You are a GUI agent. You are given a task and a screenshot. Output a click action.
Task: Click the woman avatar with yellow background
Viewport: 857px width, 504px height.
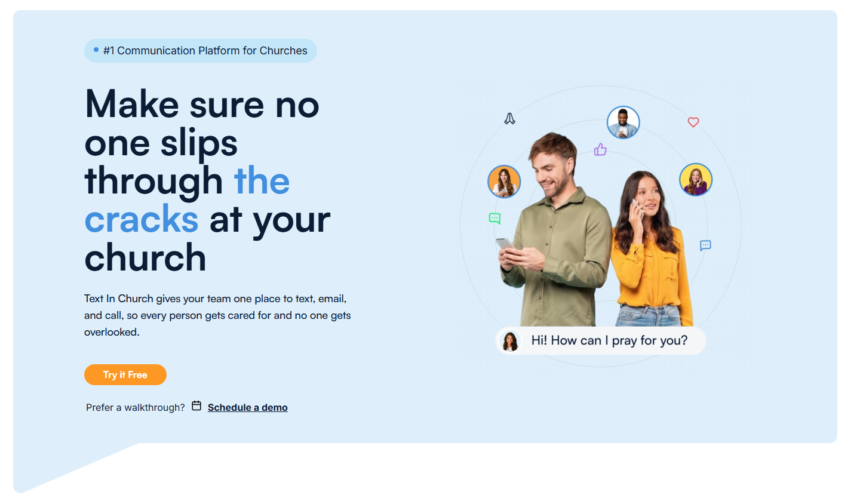click(696, 180)
